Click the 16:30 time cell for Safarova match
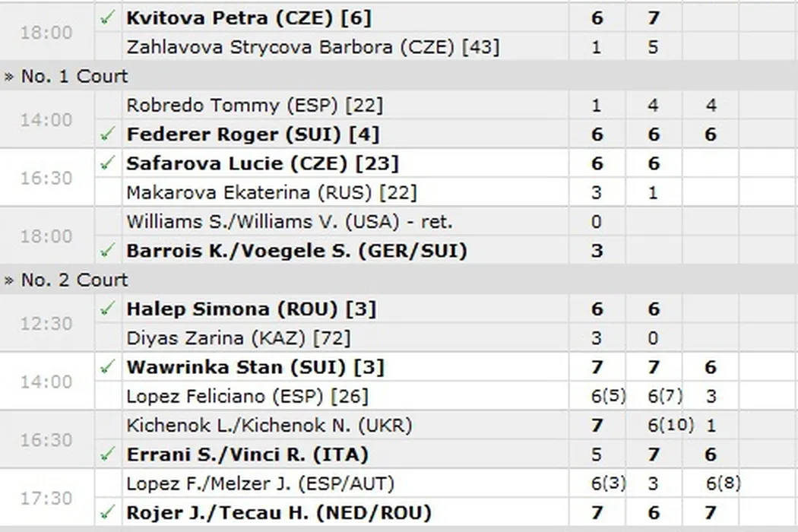The width and height of the screenshot is (798, 532). tap(46, 178)
